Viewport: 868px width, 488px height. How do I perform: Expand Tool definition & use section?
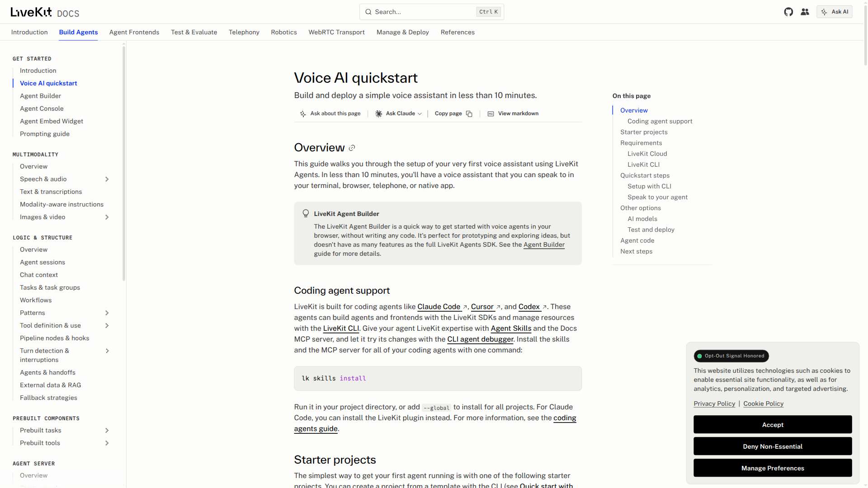(107, 326)
